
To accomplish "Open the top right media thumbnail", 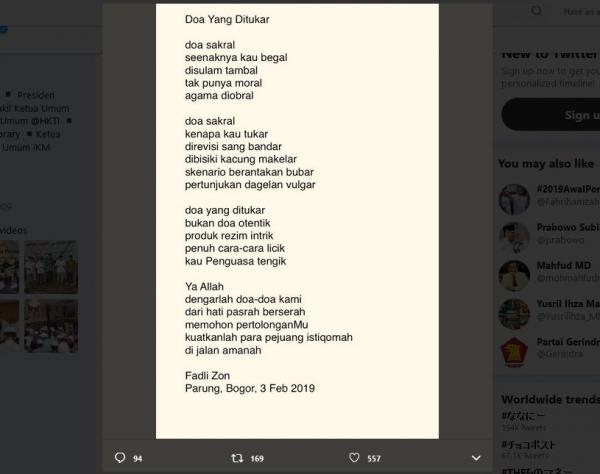I will (51, 267).
